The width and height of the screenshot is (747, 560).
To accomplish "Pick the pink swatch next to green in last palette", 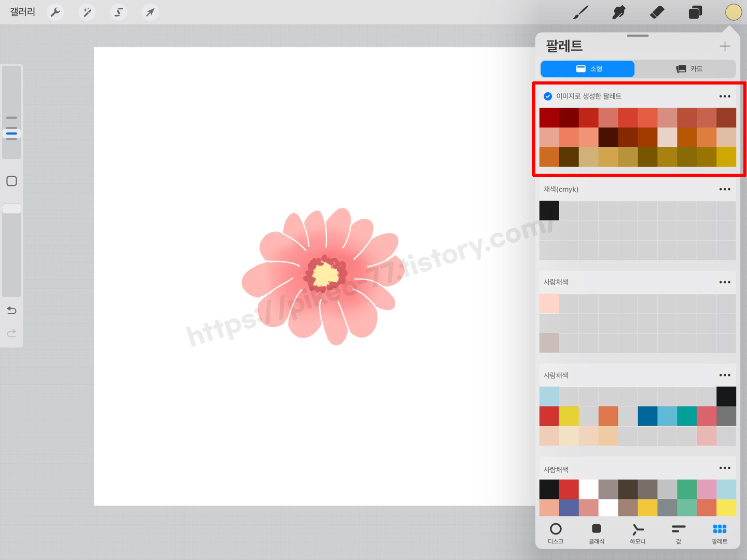I will click(x=707, y=489).
